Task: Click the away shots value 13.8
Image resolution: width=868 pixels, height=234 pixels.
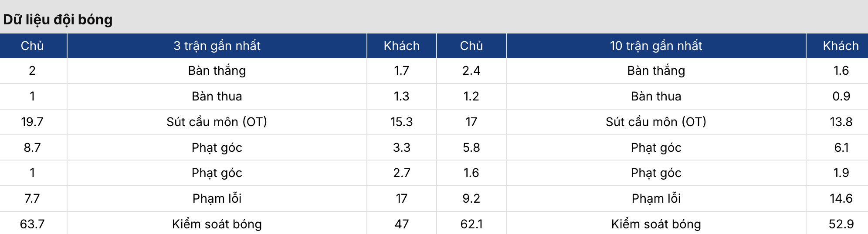Action: [841, 122]
